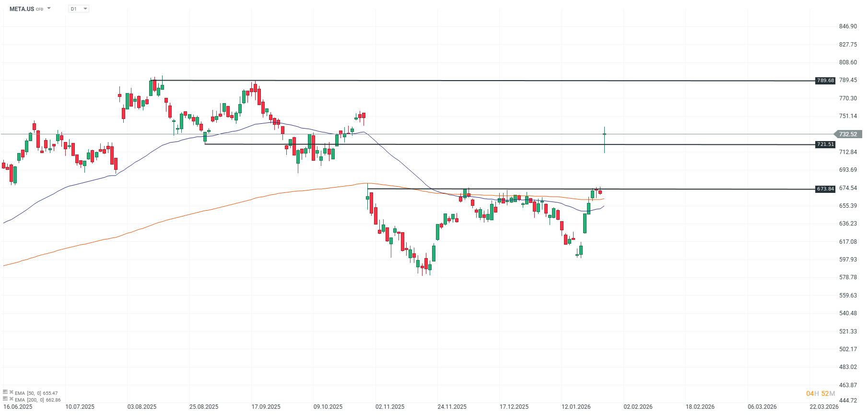Viewport: 868px width, 415px height.
Task: Remove the EMA 200 indicator
Action: tap(12, 399)
